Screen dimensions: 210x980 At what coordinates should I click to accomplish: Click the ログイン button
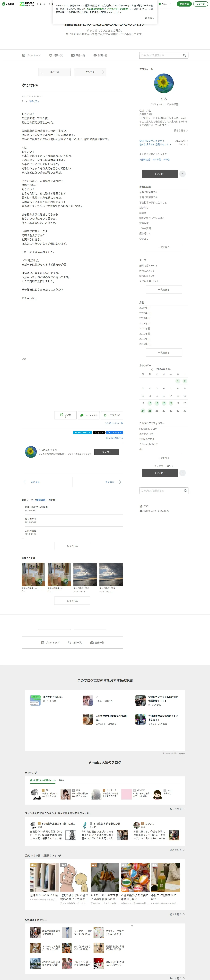click(x=201, y=4)
